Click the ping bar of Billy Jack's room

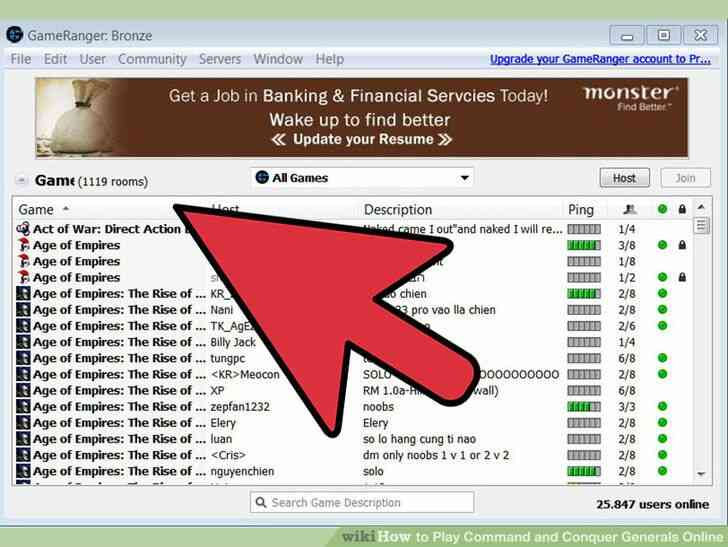pos(584,342)
